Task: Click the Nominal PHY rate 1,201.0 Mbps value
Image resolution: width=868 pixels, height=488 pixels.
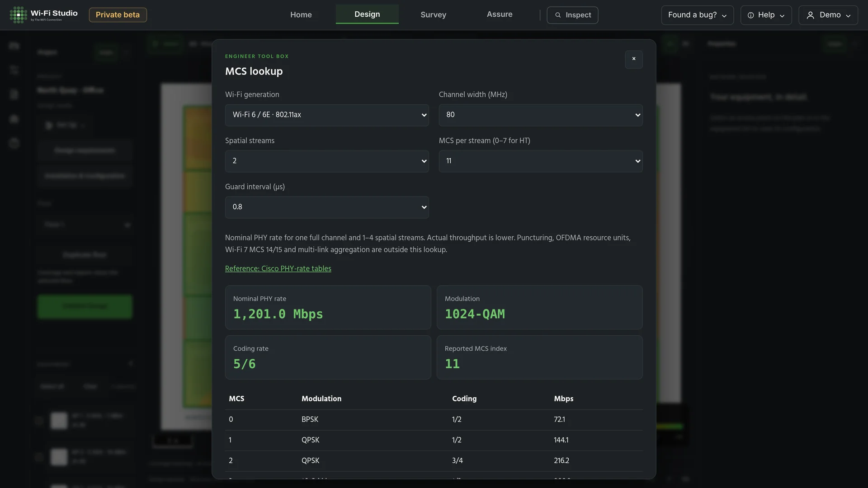Action: tap(278, 314)
